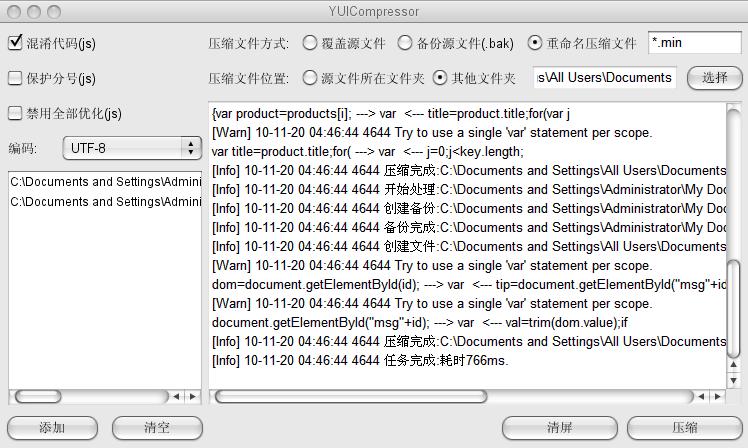Click the 创建文件 info log line
The image size is (748, 448).
point(469,247)
